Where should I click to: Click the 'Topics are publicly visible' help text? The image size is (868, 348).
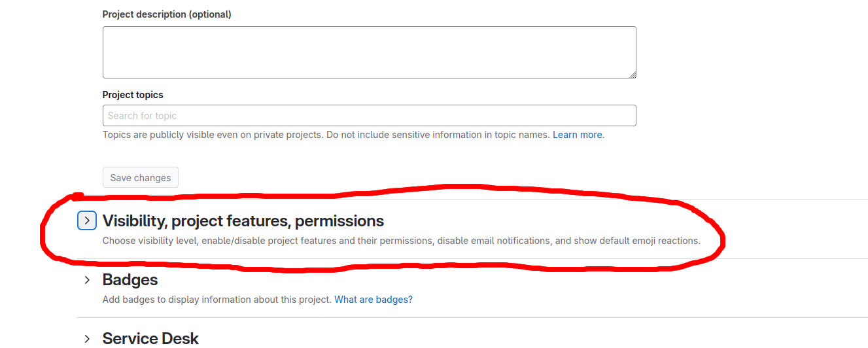tap(326, 135)
